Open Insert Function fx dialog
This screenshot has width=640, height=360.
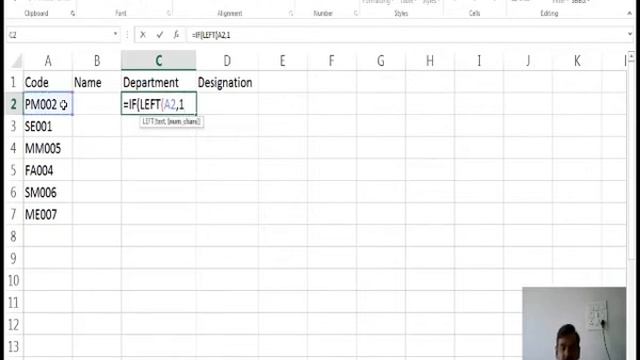pos(176,35)
